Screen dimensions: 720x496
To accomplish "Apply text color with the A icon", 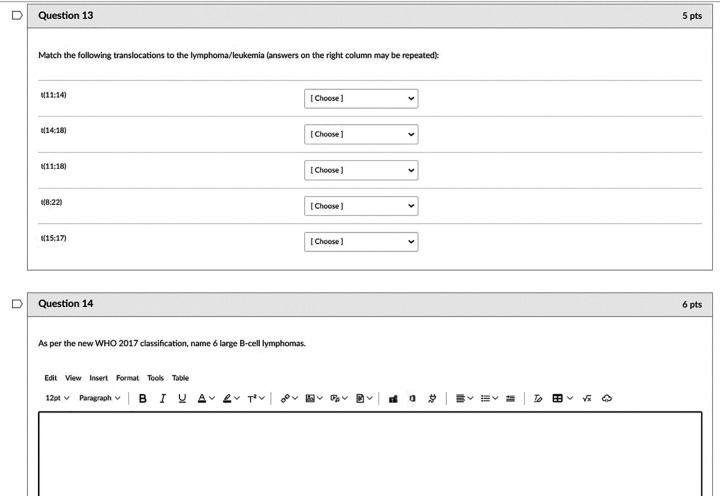I will [x=202, y=398].
